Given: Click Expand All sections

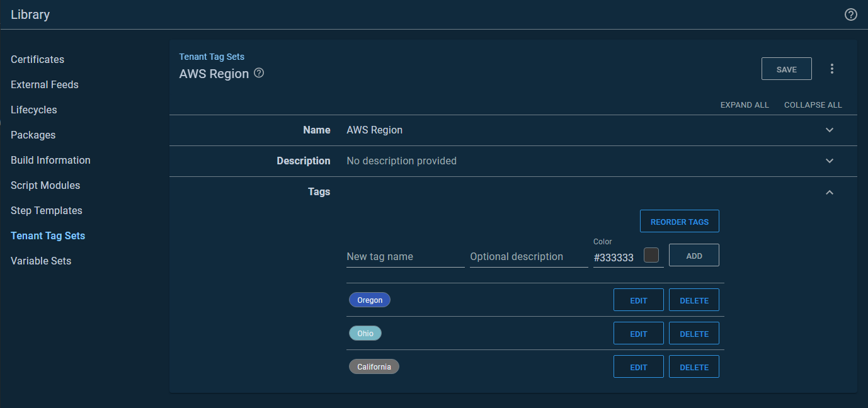Looking at the screenshot, I should [745, 105].
